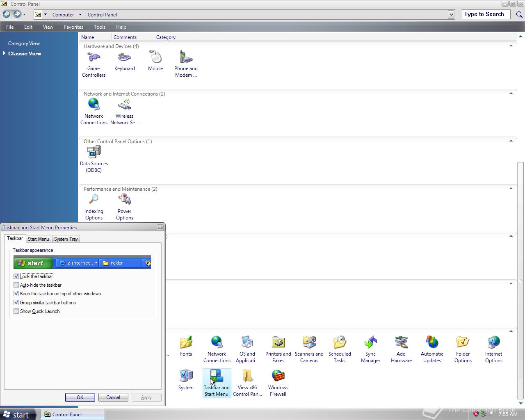Sort by the Category column header
The width and height of the screenshot is (525, 420).
tap(173, 37)
